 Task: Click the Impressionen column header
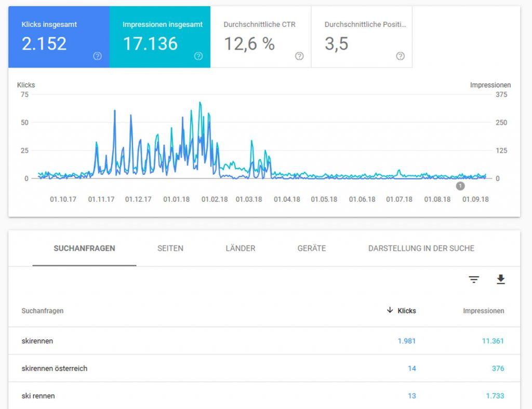(x=484, y=311)
